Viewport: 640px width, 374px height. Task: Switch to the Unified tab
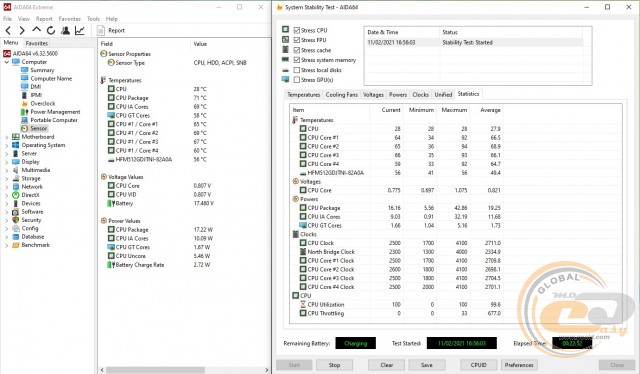[443, 95]
